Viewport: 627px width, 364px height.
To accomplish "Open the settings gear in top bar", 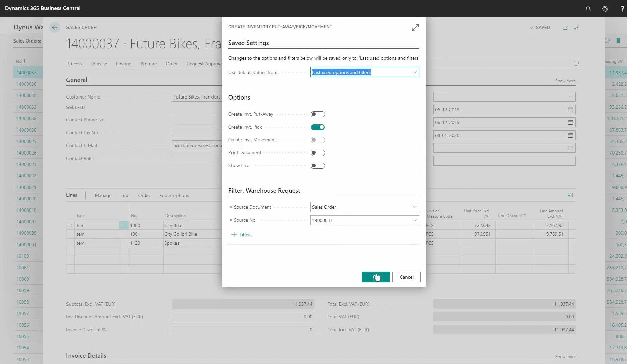I will (605, 9).
